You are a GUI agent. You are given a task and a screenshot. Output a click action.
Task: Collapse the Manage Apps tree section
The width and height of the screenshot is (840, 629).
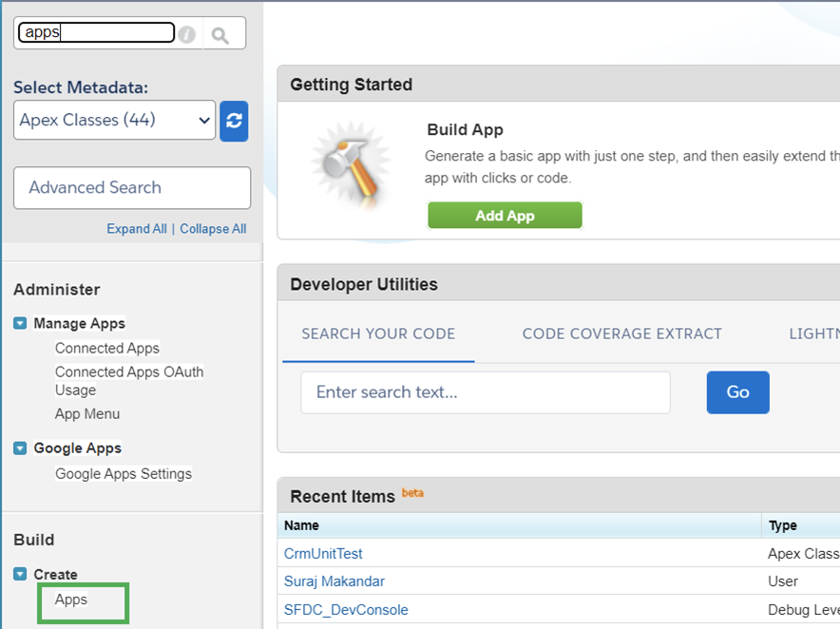20,324
